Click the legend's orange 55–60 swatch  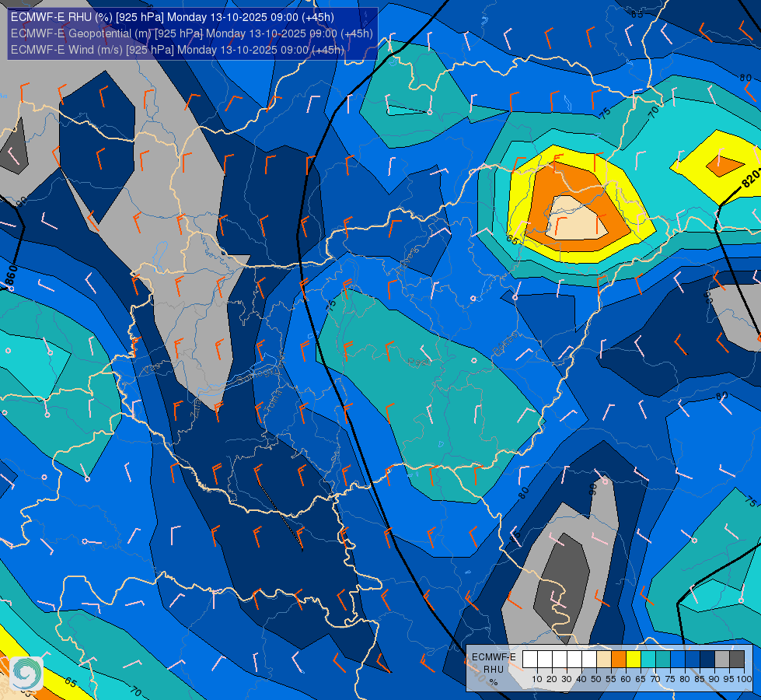619,660
